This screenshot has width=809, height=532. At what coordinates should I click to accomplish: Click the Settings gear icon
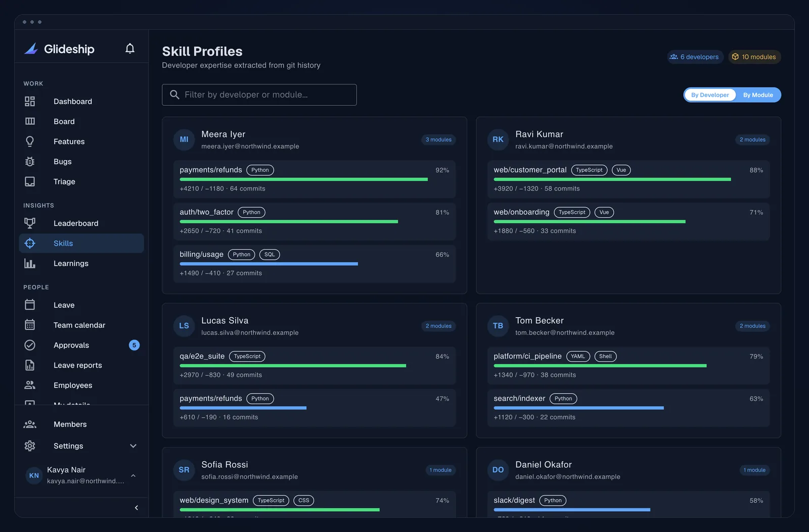coord(30,446)
